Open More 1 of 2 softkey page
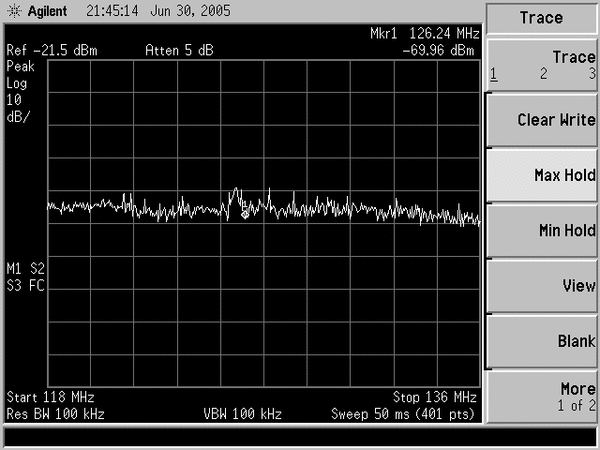Image resolution: width=600 pixels, height=450 pixels. click(542, 395)
